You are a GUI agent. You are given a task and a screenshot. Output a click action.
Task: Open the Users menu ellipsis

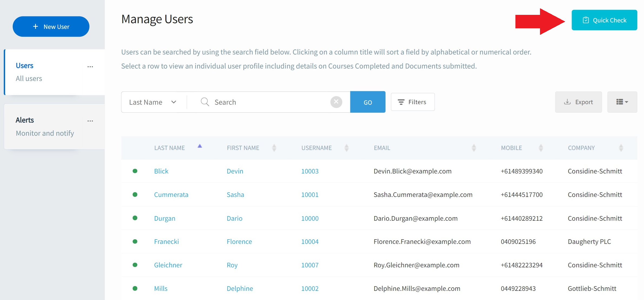pos(90,67)
